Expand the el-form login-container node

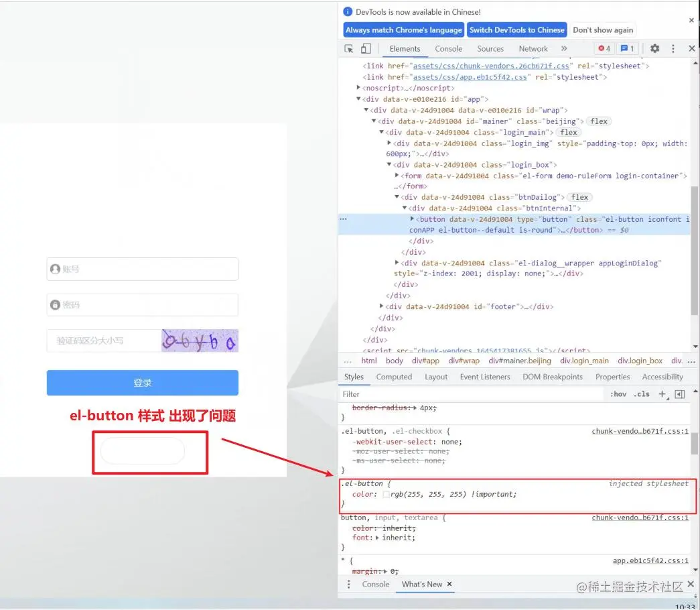point(397,175)
